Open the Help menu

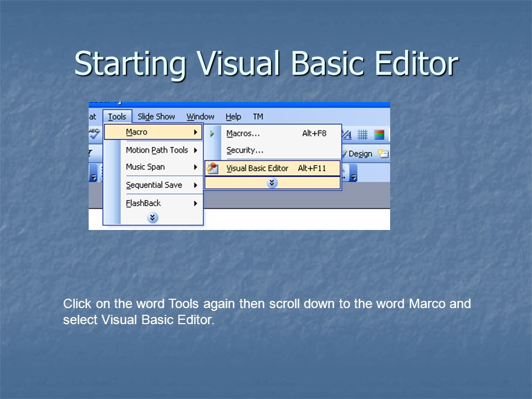tap(233, 117)
